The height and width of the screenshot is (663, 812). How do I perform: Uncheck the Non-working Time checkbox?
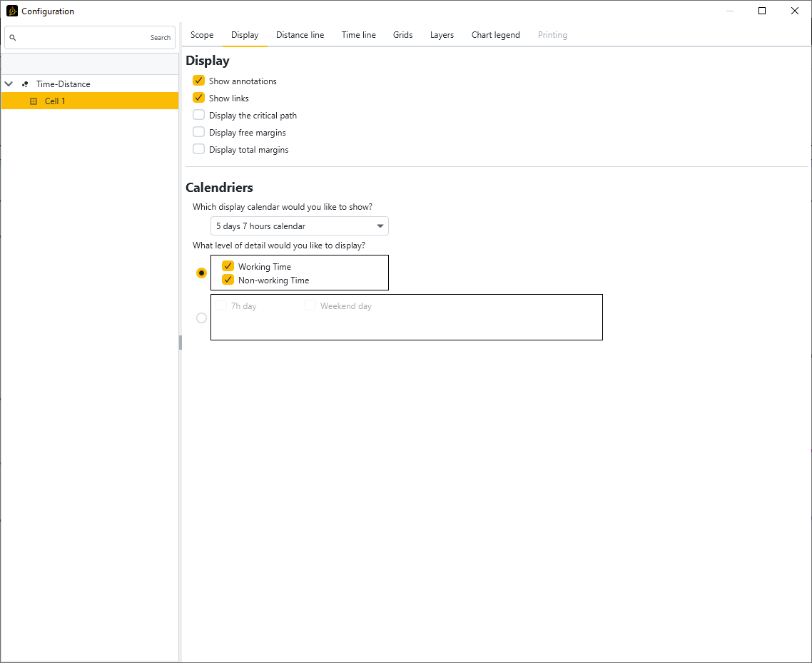[x=228, y=280]
